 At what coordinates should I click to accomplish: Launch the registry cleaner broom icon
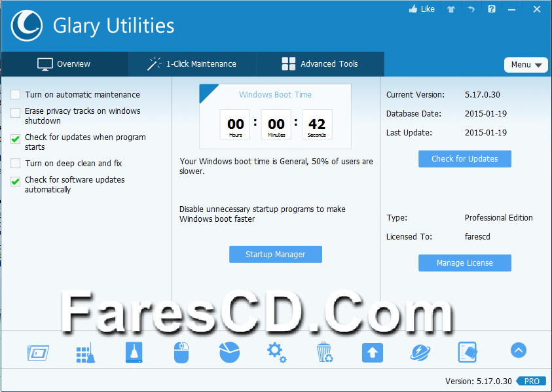coord(86,353)
